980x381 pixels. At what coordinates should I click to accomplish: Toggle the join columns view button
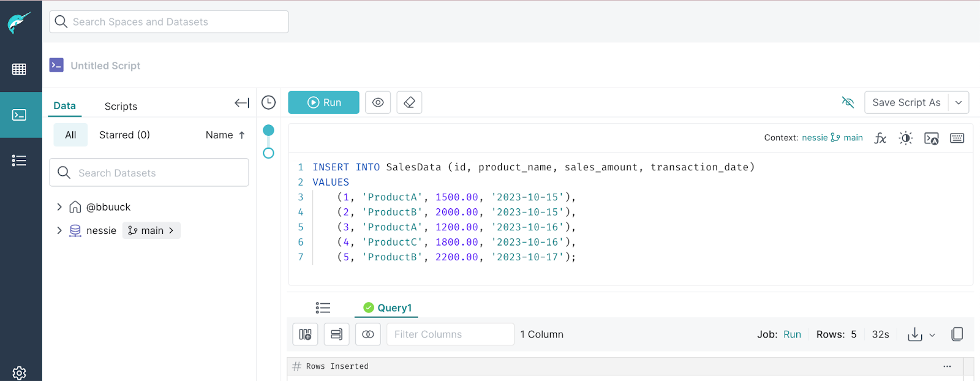[367, 334]
